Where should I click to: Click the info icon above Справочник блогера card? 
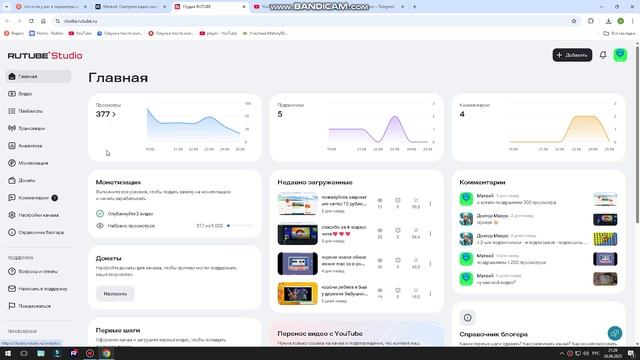[467, 318]
